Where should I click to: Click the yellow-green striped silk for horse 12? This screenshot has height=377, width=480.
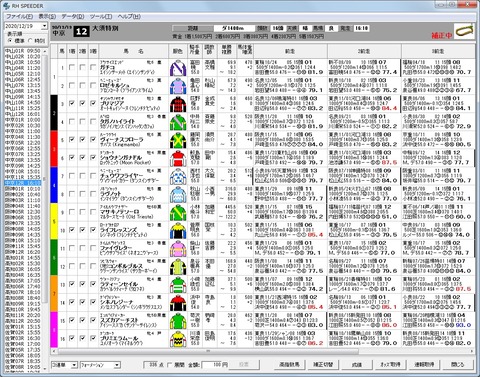[x=178, y=266]
